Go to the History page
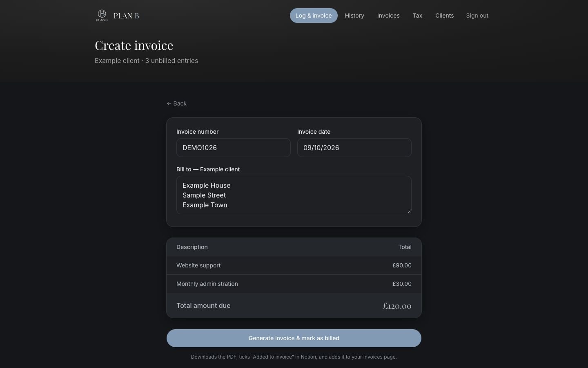The image size is (588, 368). tap(354, 16)
